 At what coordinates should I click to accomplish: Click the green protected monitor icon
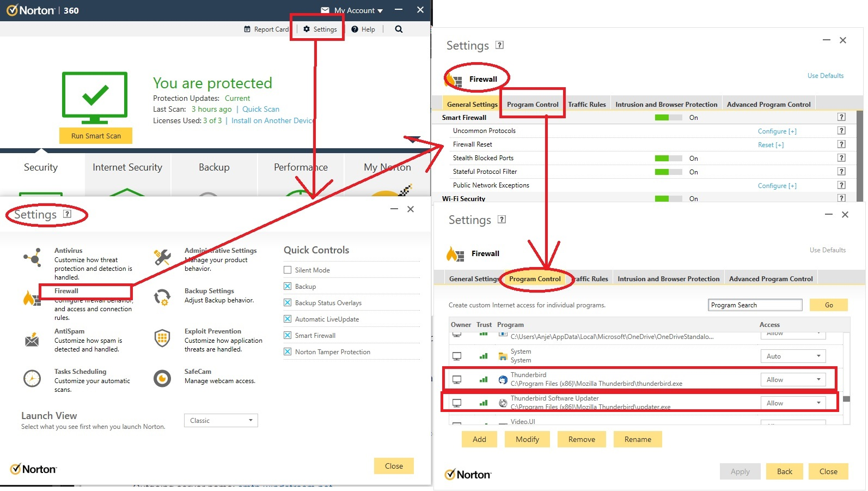(x=95, y=98)
